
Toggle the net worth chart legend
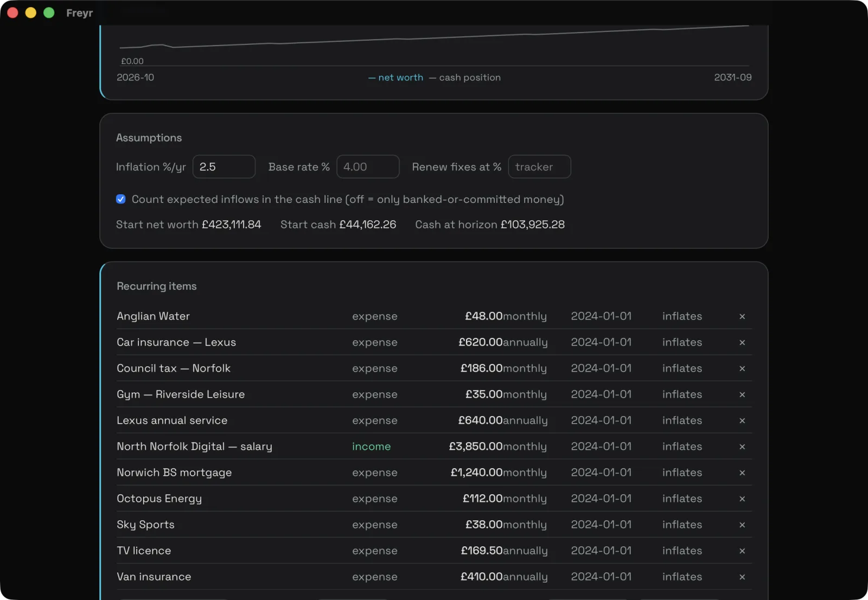[395, 78]
